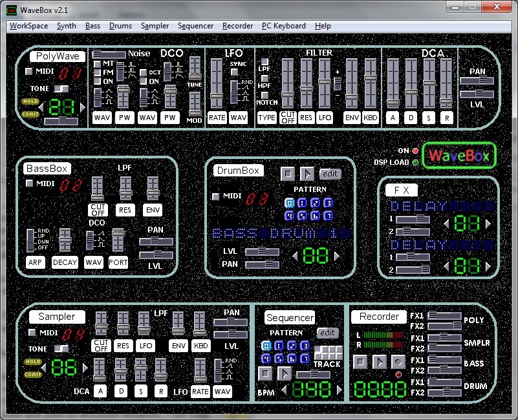Viewport: 518px width, 420px height.
Task: Select Sequencer pattern 0
Action: click(266, 346)
